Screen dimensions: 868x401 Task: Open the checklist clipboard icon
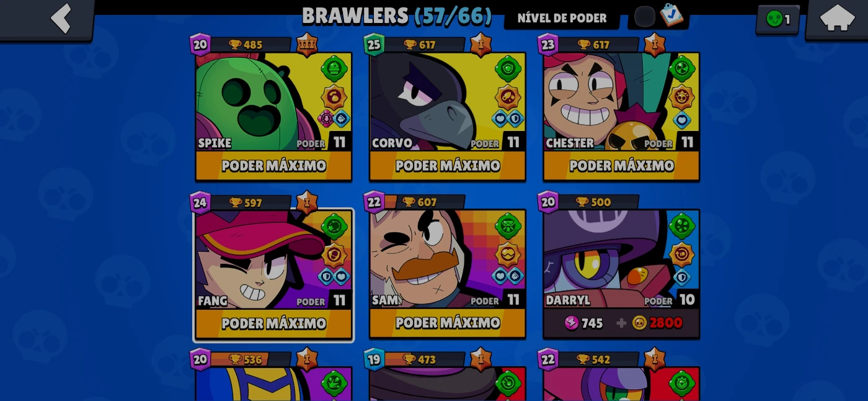pyautogui.click(x=671, y=15)
